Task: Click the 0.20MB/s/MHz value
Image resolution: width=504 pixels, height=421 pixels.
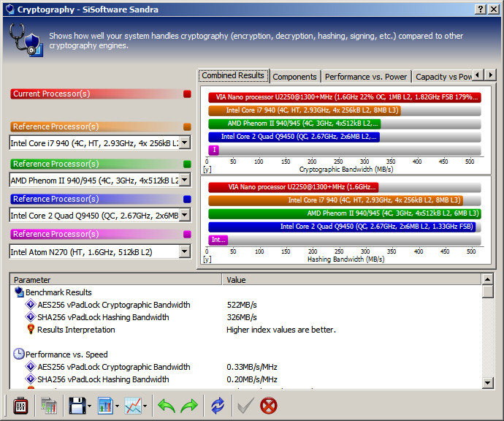Action: pyautogui.click(x=252, y=379)
